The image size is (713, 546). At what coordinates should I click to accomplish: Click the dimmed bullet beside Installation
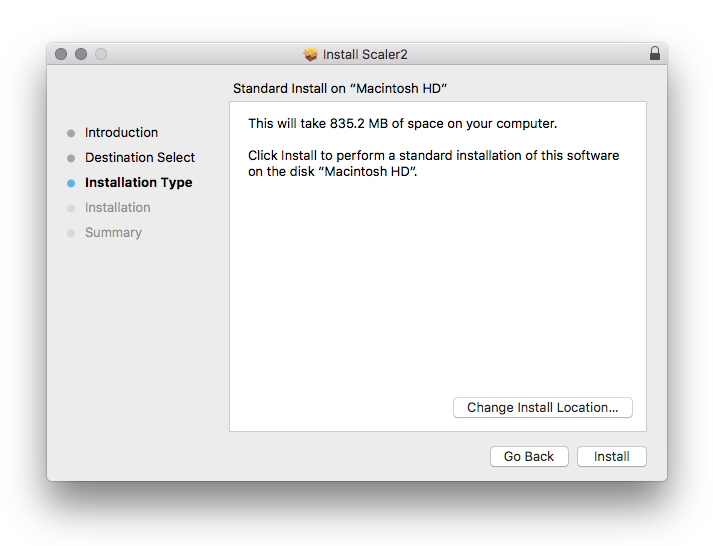coord(71,208)
